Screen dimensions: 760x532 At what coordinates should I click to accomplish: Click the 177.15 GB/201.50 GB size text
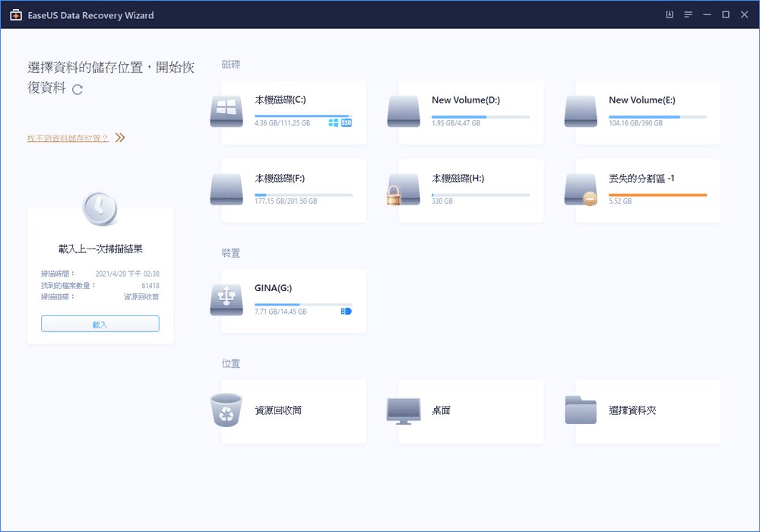click(286, 201)
